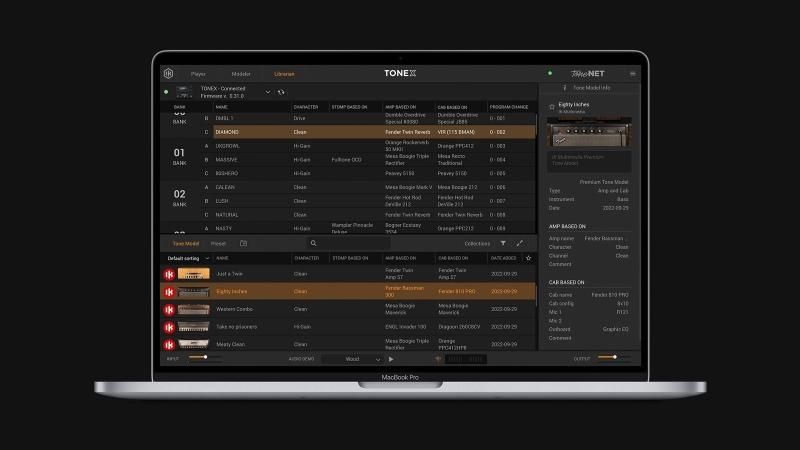
Task: Click the bank 01 label
Action: click(179, 156)
